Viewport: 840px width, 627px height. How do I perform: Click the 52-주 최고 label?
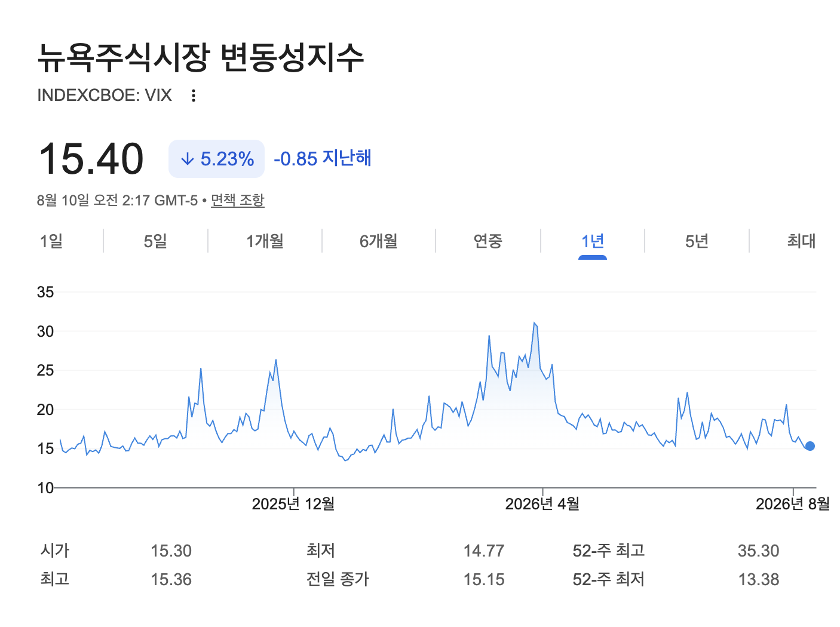609,551
